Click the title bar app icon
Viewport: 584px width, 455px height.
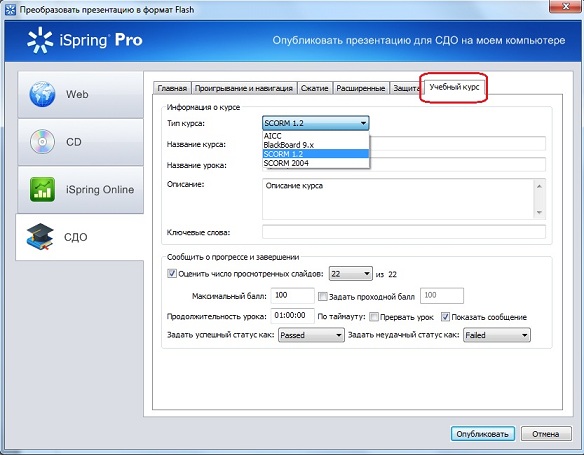coord(10,10)
